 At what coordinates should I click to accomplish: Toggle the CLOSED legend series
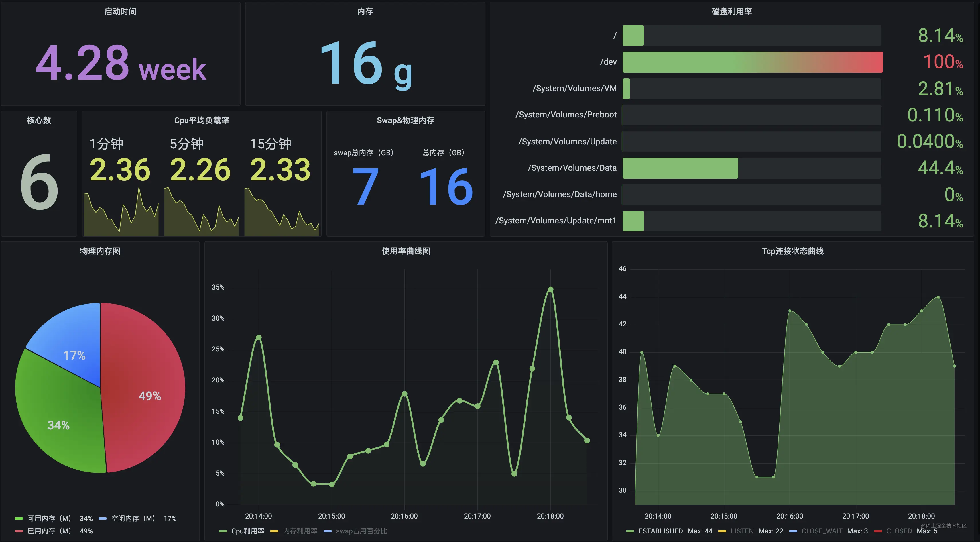(x=899, y=531)
